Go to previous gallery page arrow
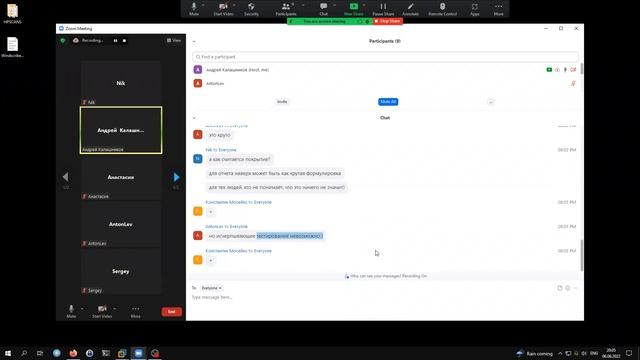The height and width of the screenshot is (360, 640). click(x=65, y=177)
